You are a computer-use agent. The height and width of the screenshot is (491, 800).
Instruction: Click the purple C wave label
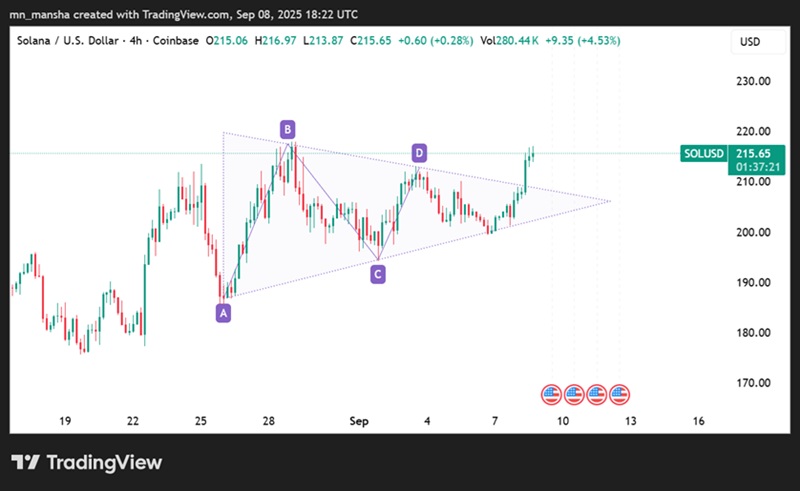tap(378, 273)
